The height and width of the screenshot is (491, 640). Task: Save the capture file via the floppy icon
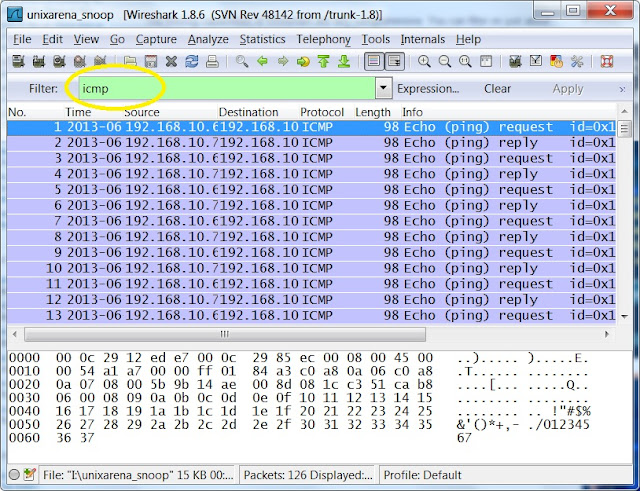151,62
